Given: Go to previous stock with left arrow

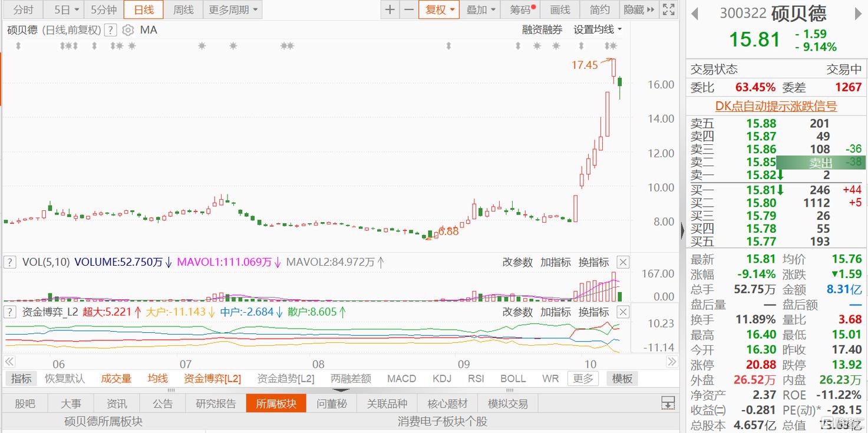Looking at the screenshot, I should point(695,14).
